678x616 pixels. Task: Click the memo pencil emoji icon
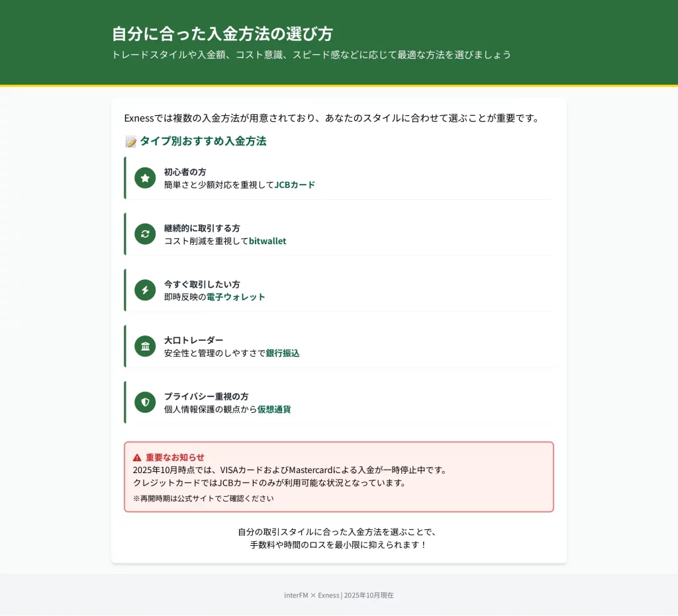(130, 141)
